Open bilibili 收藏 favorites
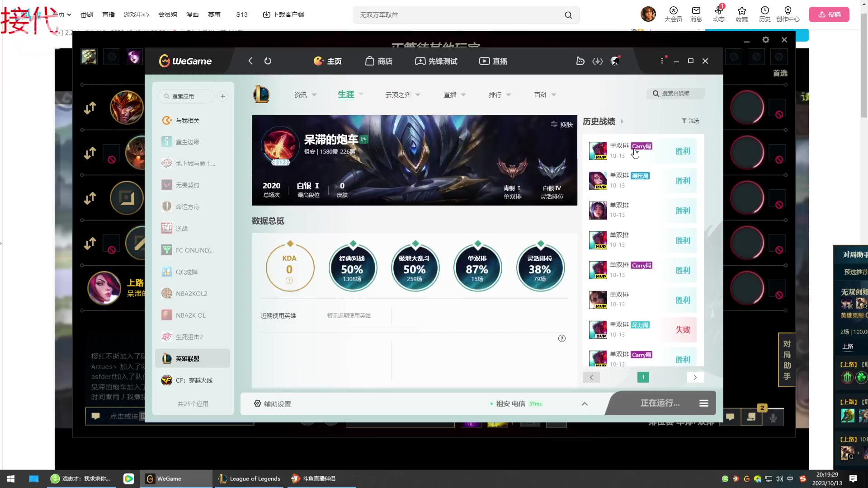The width and height of the screenshot is (868, 488). coord(742,14)
